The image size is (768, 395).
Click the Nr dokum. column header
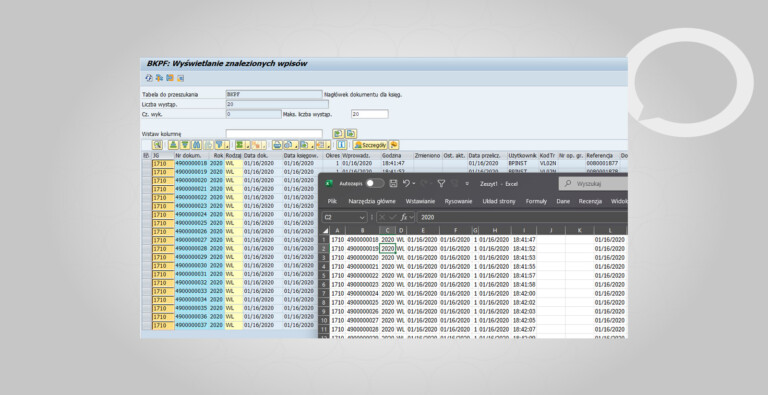click(x=192, y=155)
